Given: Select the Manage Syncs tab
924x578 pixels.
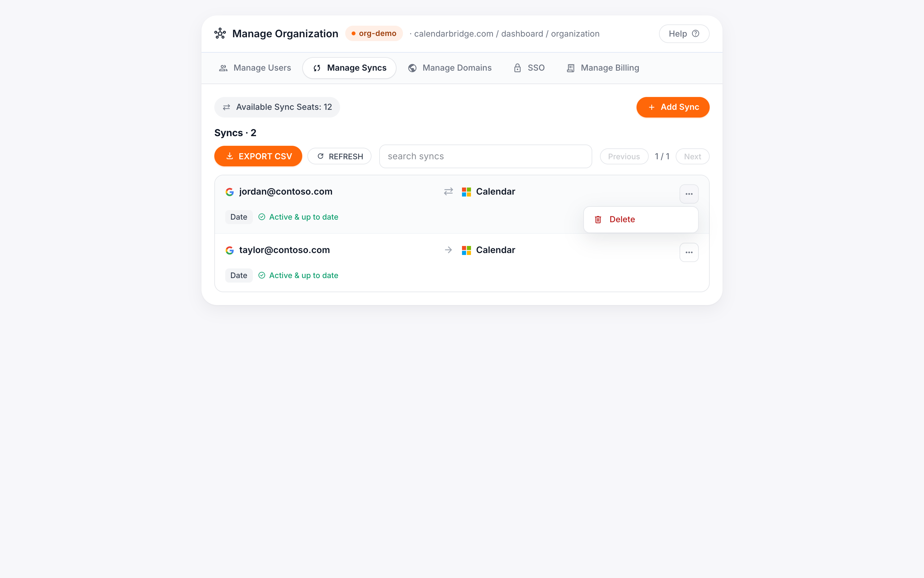Looking at the screenshot, I should tap(349, 68).
